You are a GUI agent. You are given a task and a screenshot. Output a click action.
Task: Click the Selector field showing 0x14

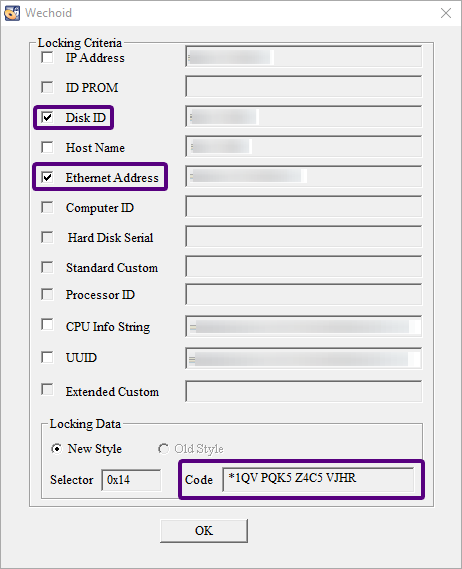pos(131,480)
